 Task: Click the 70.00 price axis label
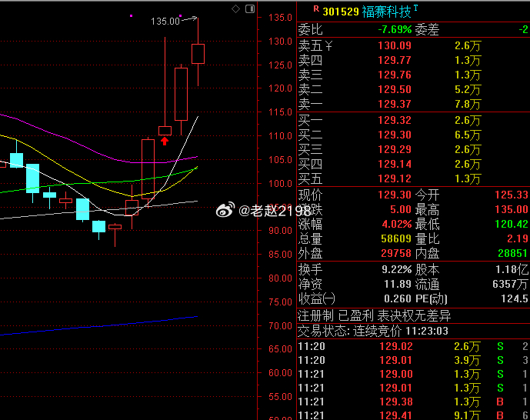[x=280, y=325]
